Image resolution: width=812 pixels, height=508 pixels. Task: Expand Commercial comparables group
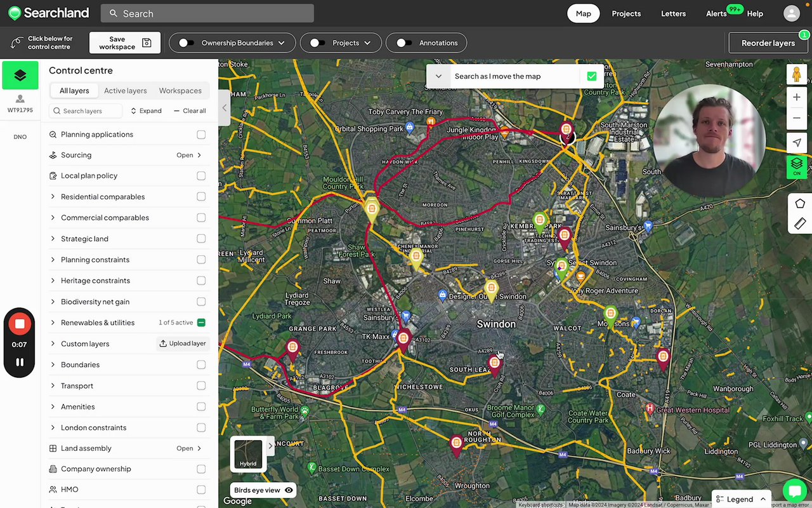pos(53,218)
